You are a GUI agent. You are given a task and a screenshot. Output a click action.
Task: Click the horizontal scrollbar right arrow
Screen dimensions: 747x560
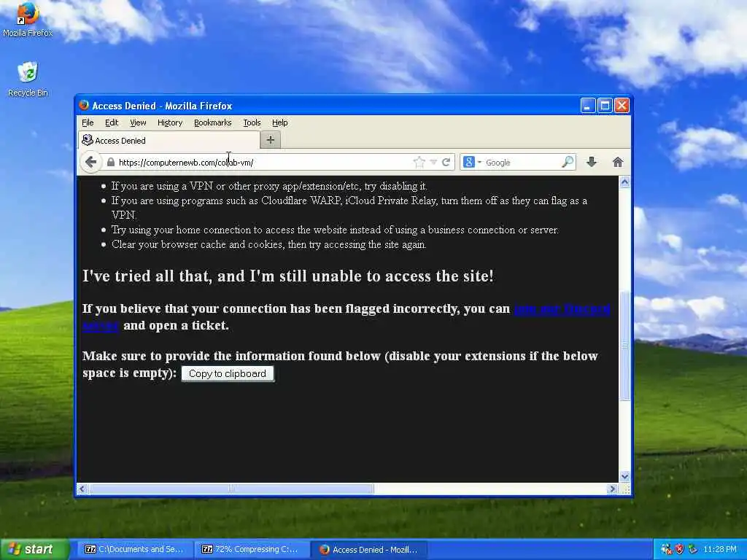coord(612,489)
